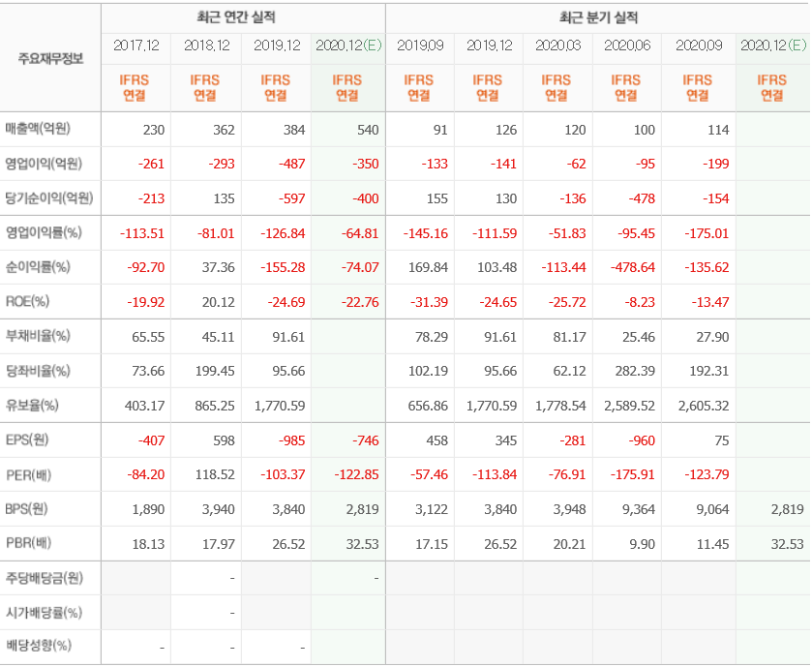The width and height of the screenshot is (812, 667).
Task: Click BPS value 1,890
Action: coord(148,509)
